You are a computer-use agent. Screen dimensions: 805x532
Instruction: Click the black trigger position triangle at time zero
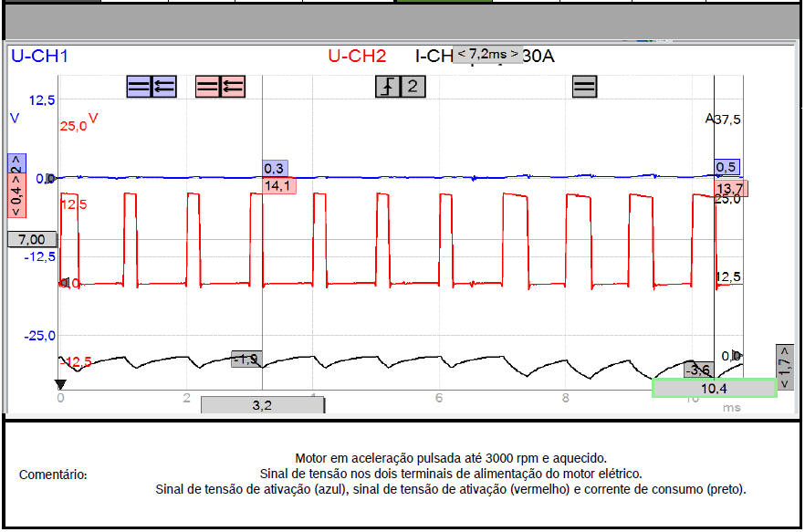click(61, 384)
